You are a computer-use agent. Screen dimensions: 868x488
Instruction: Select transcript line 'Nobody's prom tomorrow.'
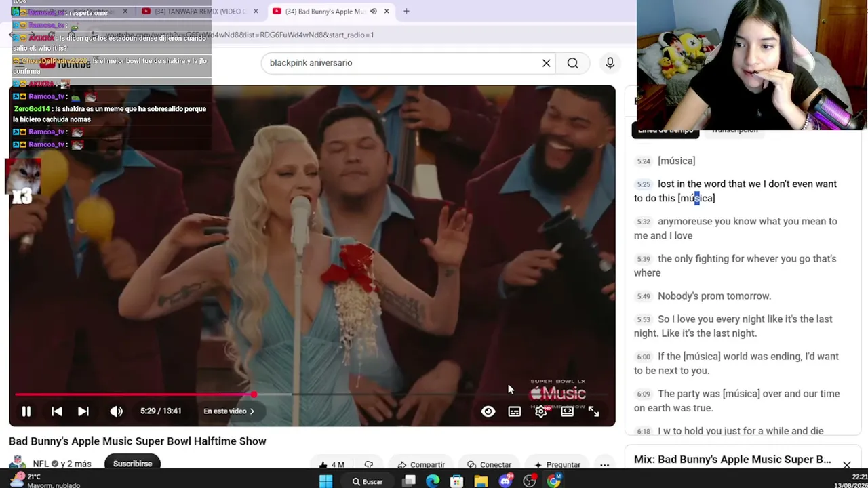743,296
